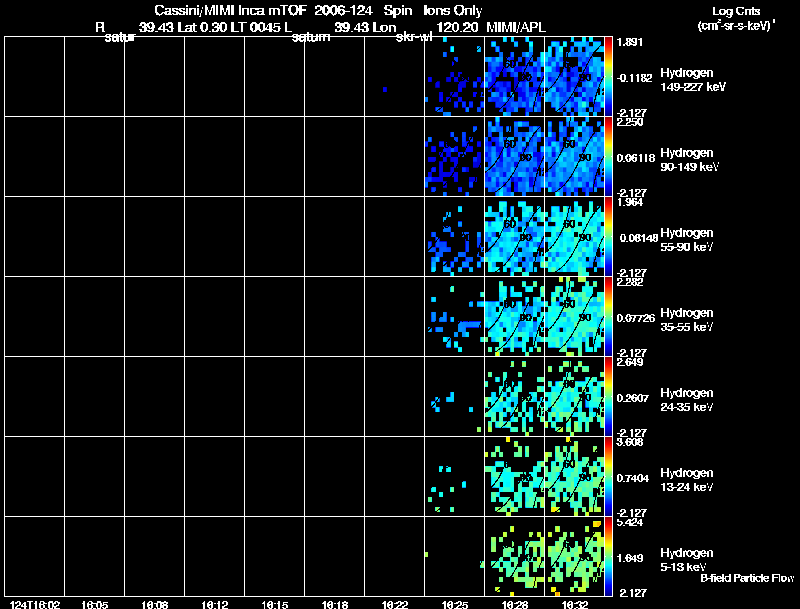Image resolution: width=800 pixels, height=609 pixels.
Task: Click the Hydrogen 90-149 keV color bar
Action: (x=608, y=157)
